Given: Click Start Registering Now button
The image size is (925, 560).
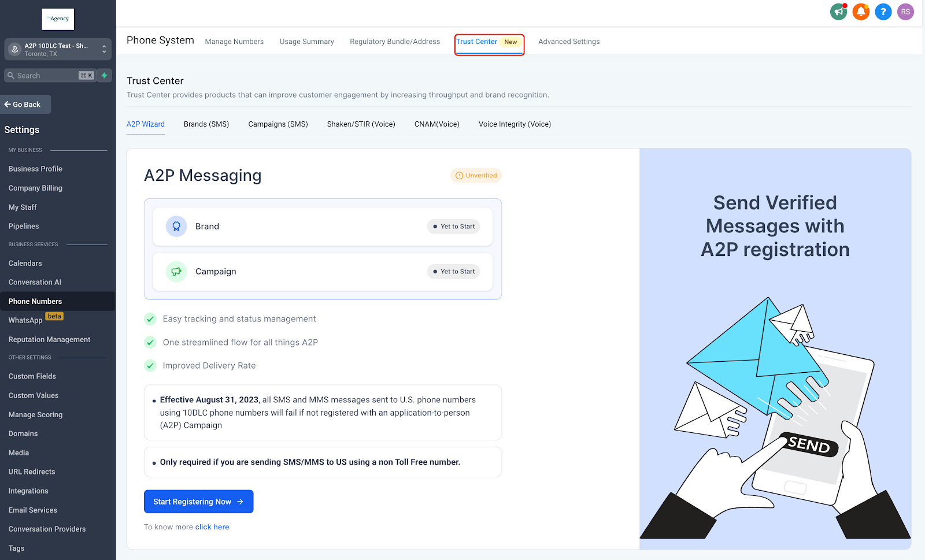Looking at the screenshot, I should tap(199, 502).
